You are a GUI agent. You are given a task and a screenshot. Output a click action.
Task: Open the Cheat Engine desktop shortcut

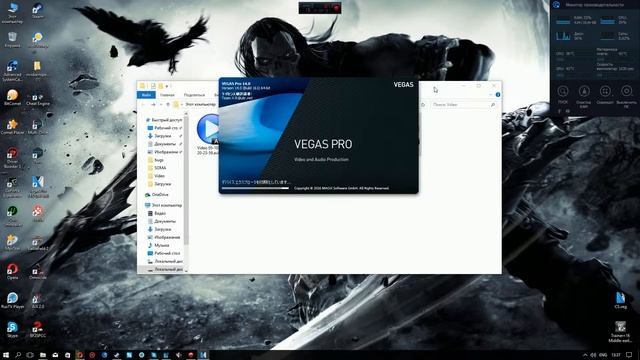[38, 98]
